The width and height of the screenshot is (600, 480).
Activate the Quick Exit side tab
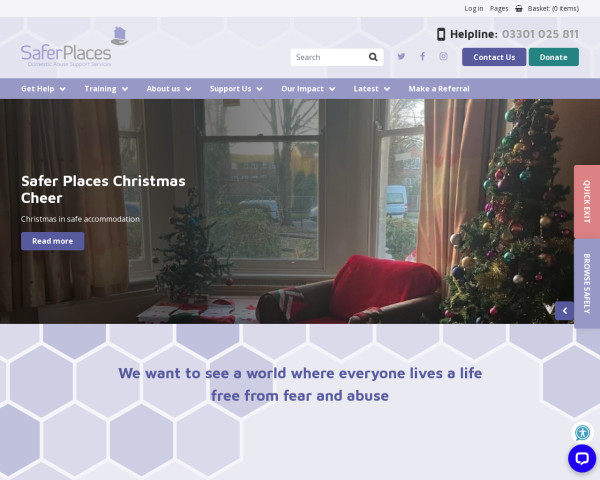[587, 202]
